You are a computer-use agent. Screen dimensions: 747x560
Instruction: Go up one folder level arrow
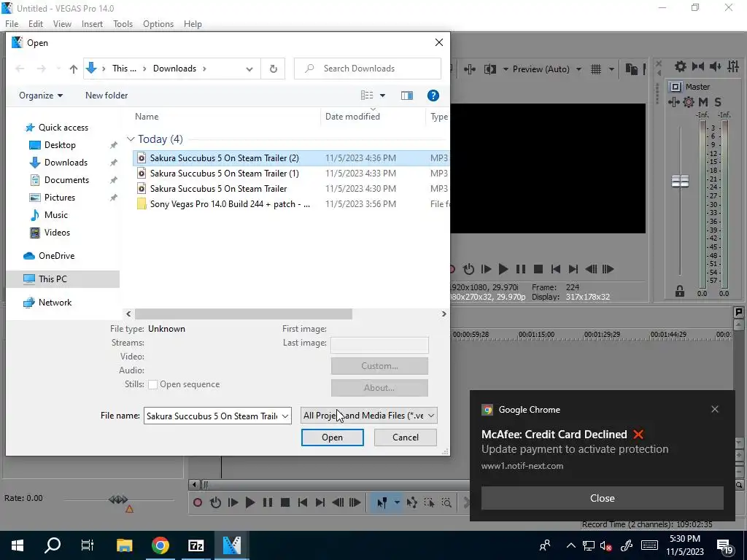pyautogui.click(x=74, y=69)
